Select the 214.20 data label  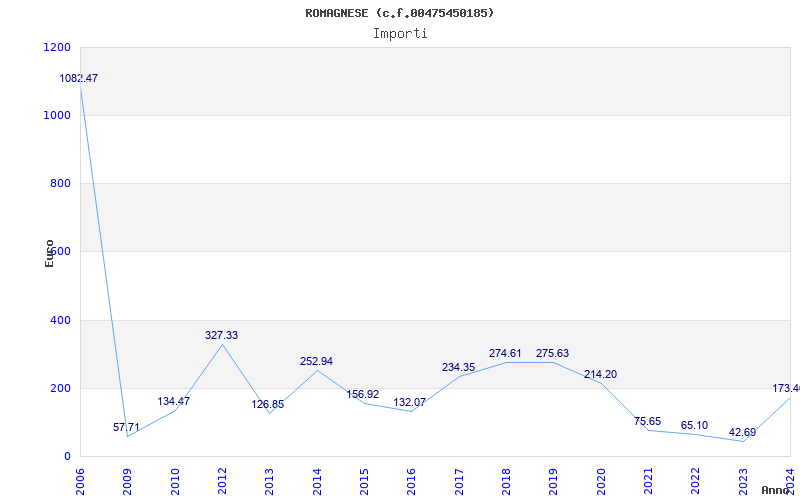click(600, 375)
